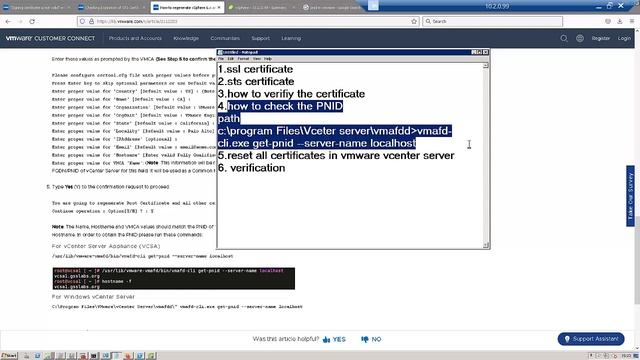Image resolution: width=640 pixels, height=360 pixels.
Task: Open the browser downloads icon
Action: (x=620, y=21)
